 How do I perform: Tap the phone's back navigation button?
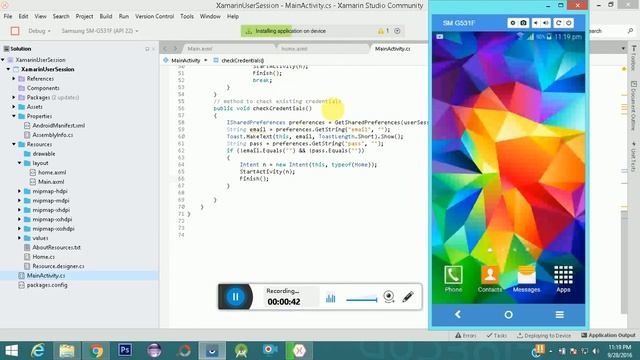click(x=458, y=314)
